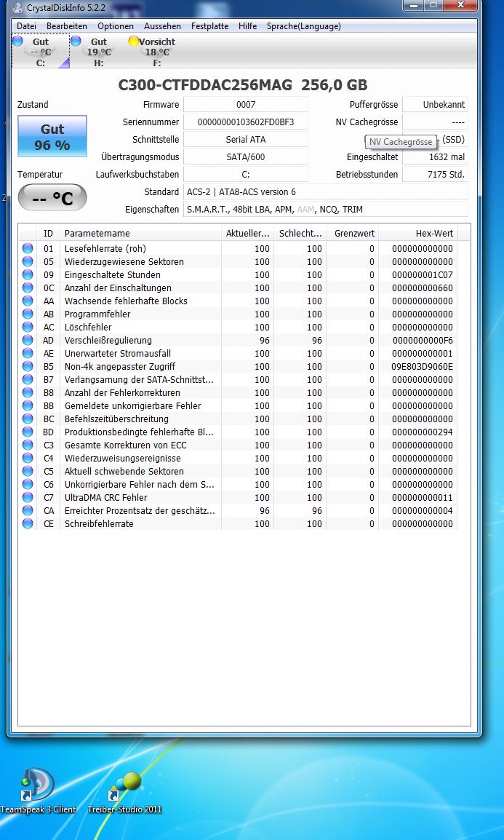Click the Firmware value field 0007
The width and height of the screenshot is (504, 840).
(246, 105)
